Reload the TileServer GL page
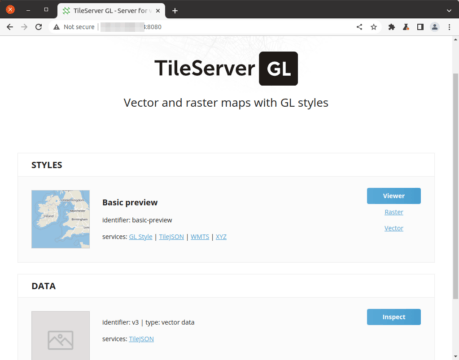459x360 pixels. [x=39, y=27]
